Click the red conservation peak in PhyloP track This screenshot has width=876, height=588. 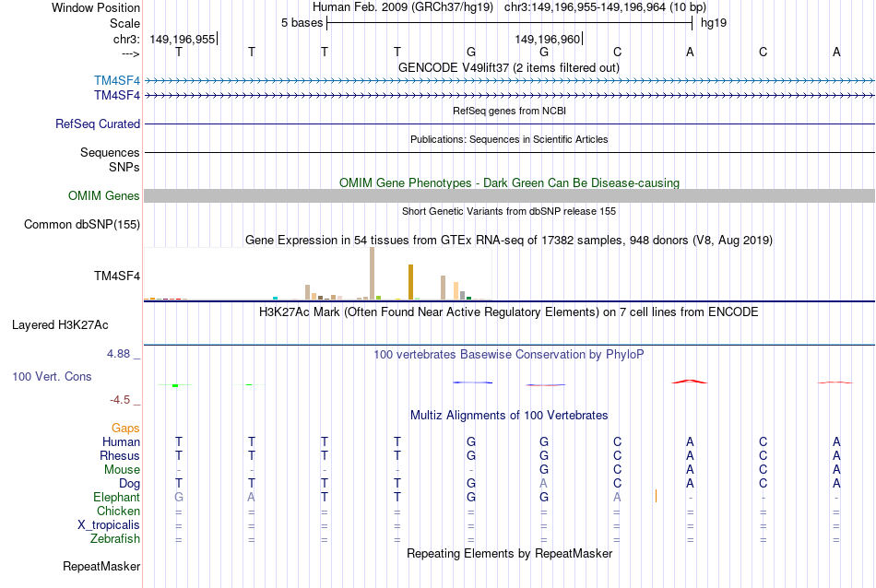[690, 382]
